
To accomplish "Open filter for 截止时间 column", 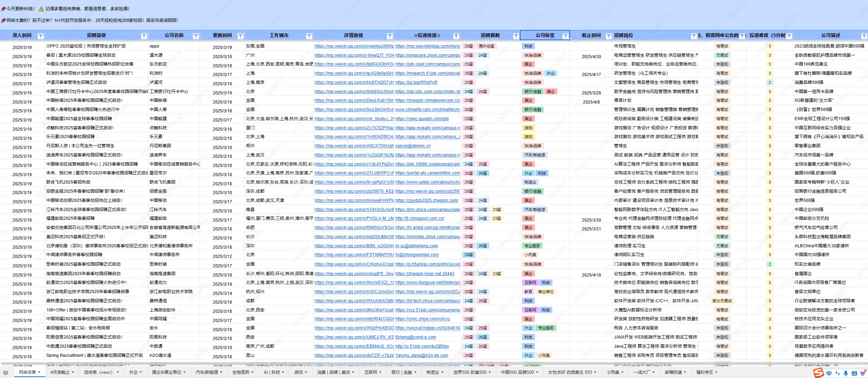I will [608, 36].
